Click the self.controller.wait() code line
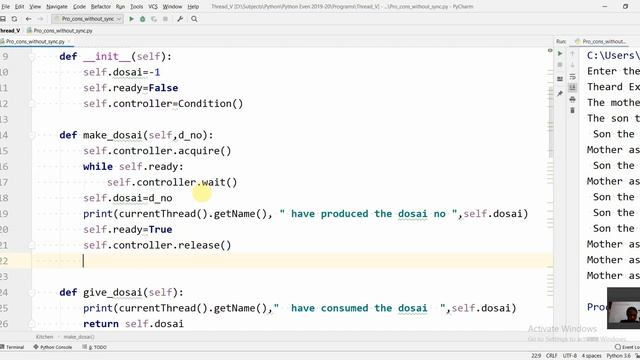 pos(172,182)
